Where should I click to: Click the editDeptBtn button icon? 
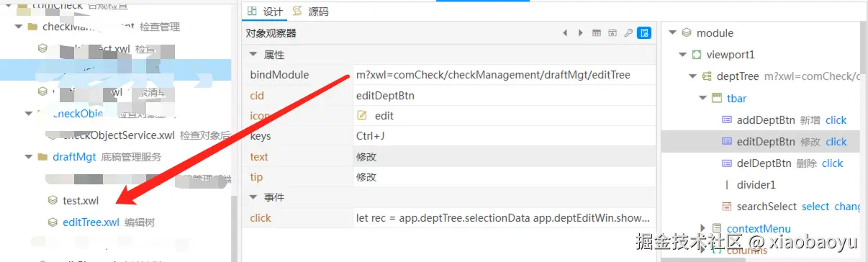pos(727,141)
